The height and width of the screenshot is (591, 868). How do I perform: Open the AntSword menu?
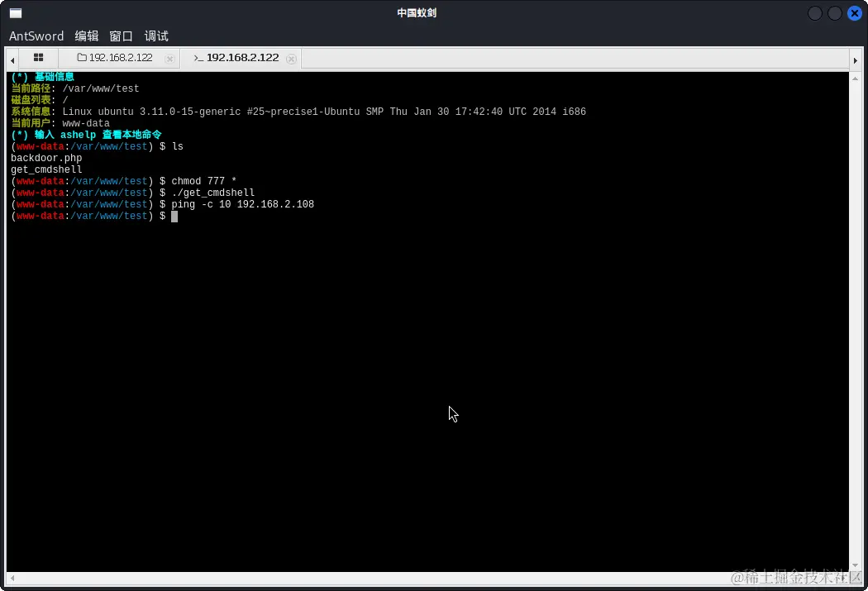pyautogui.click(x=36, y=36)
